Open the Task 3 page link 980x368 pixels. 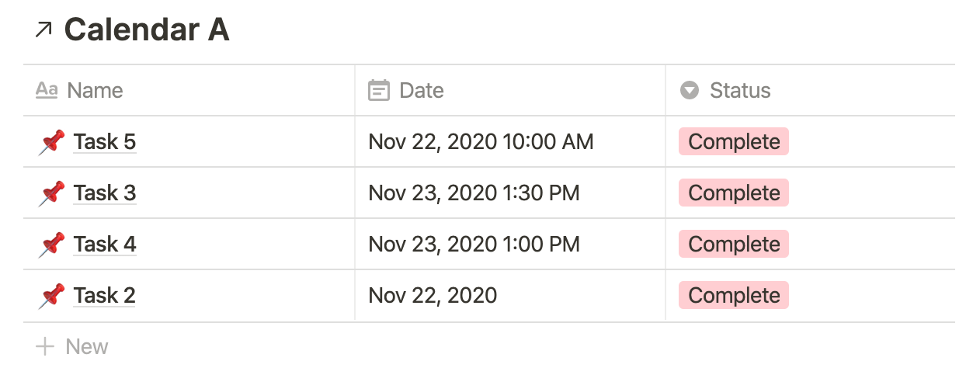(105, 193)
